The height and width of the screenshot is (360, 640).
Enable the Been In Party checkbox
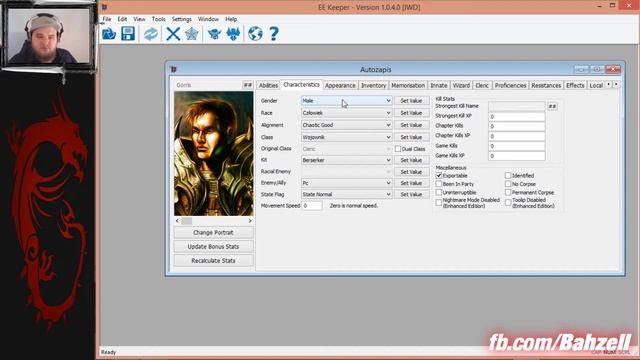pos(439,184)
